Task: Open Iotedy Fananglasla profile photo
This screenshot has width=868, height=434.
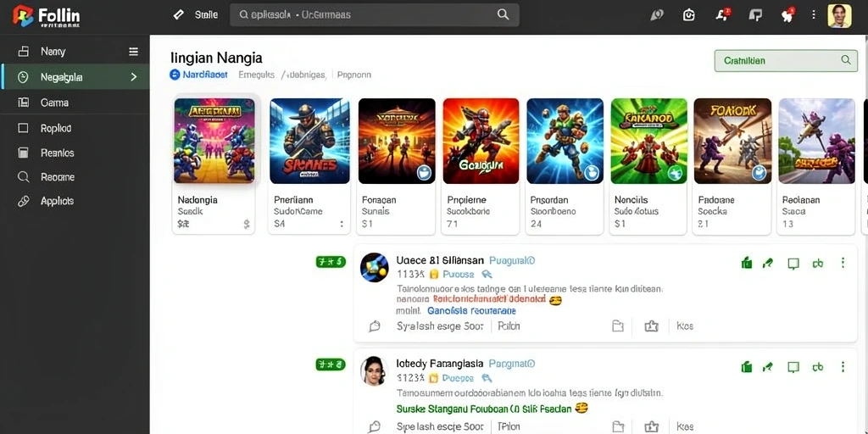Action: 374,370
